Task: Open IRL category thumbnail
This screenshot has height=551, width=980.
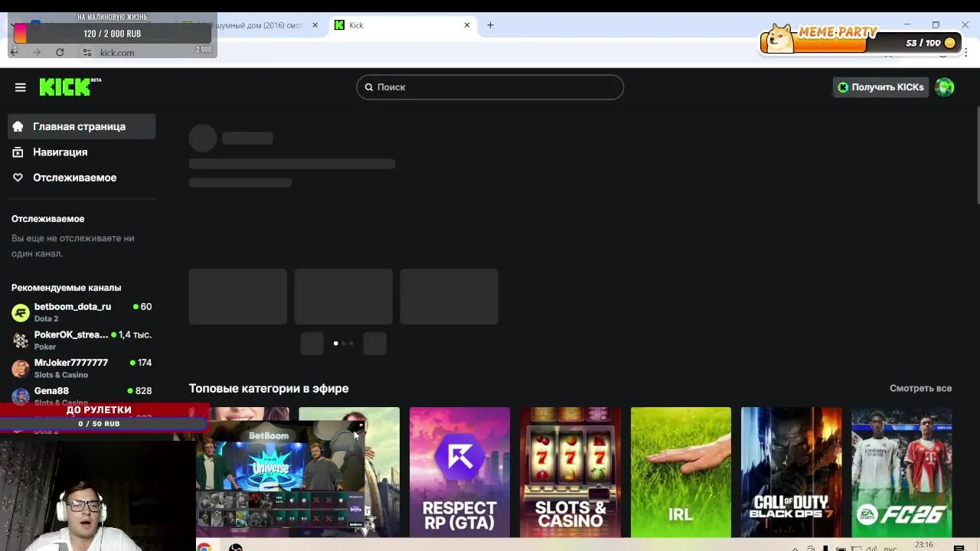Action: coord(681,471)
